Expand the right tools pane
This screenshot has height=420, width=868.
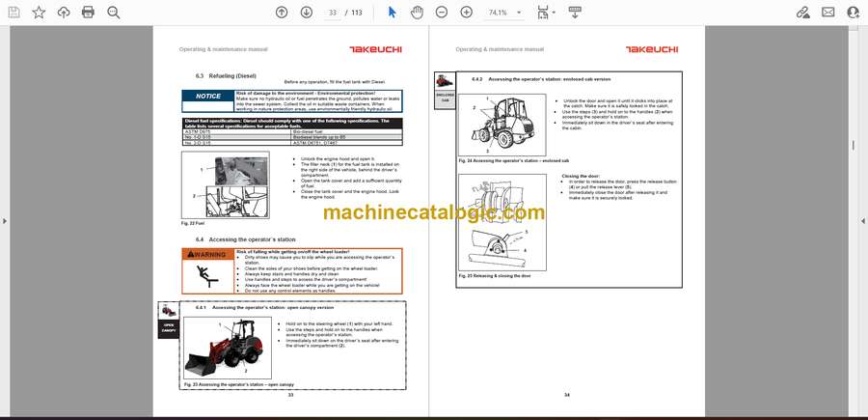pos(863,221)
